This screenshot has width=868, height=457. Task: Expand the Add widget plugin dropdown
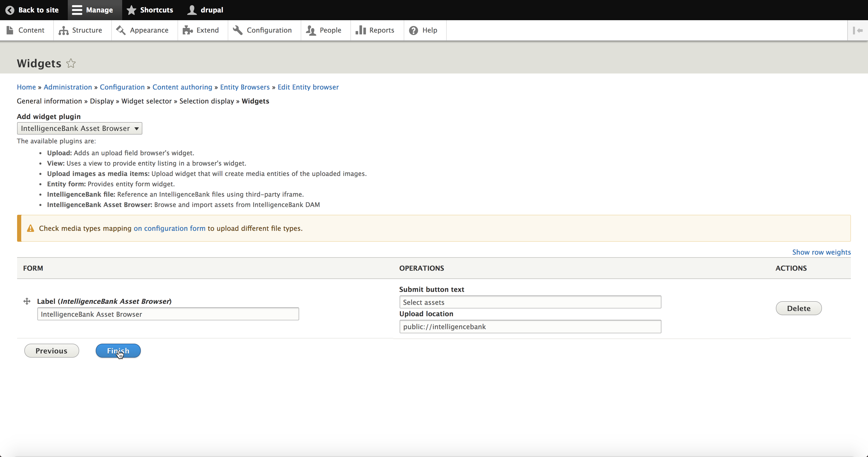(x=79, y=128)
